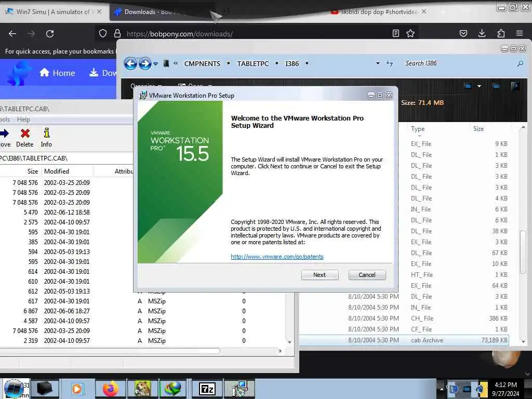The width and height of the screenshot is (532, 399).
Task: Click the Explorer change view icon
Action: pos(468,86)
